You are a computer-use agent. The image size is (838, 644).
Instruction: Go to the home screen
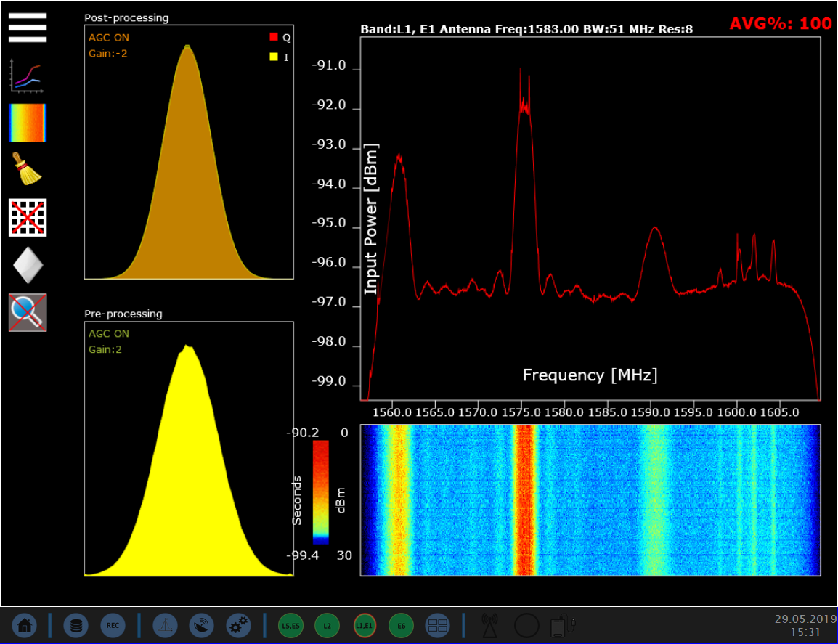[x=25, y=625]
